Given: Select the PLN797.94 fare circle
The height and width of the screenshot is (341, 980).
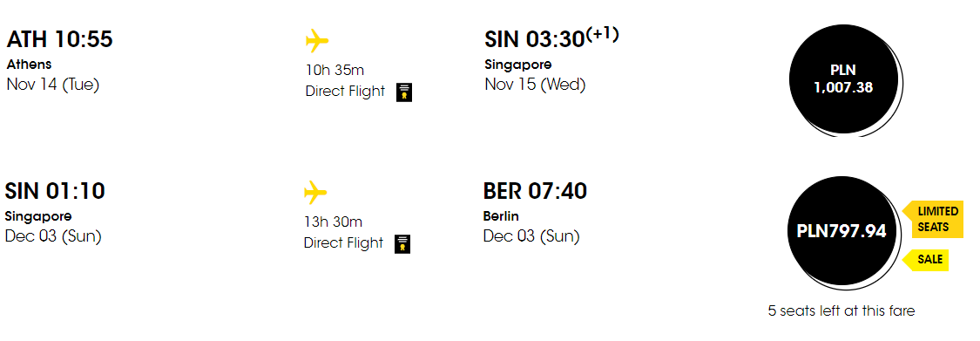Looking at the screenshot, I should coord(841,231).
